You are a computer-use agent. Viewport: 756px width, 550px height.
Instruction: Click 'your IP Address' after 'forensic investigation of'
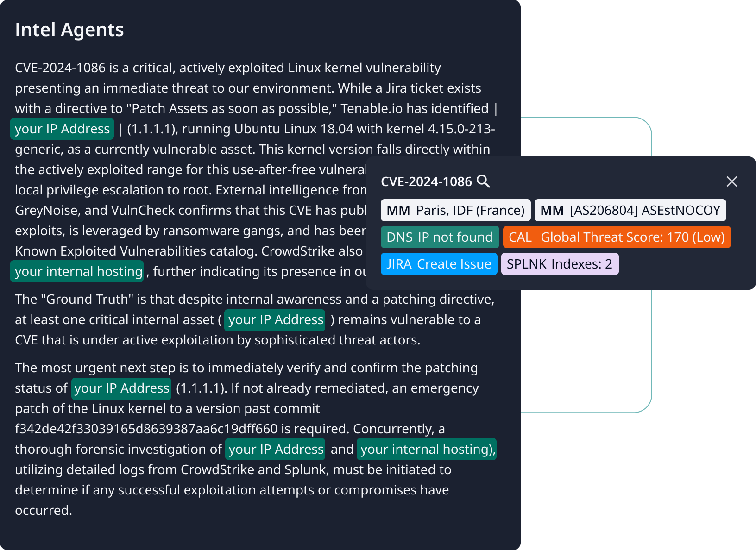pos(276,449)
